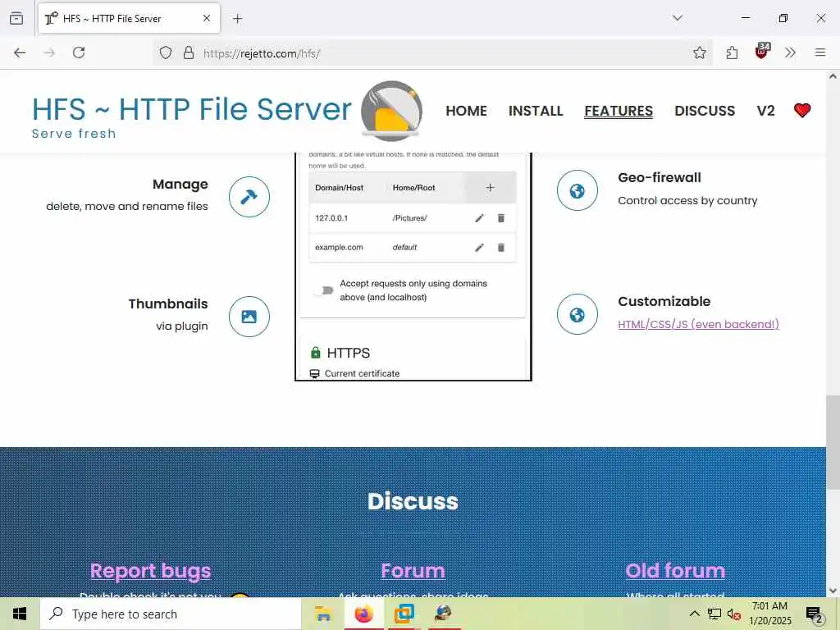This screenshot has width=840, height=630.
Task: Open the notification center icon
Action: 815,614
